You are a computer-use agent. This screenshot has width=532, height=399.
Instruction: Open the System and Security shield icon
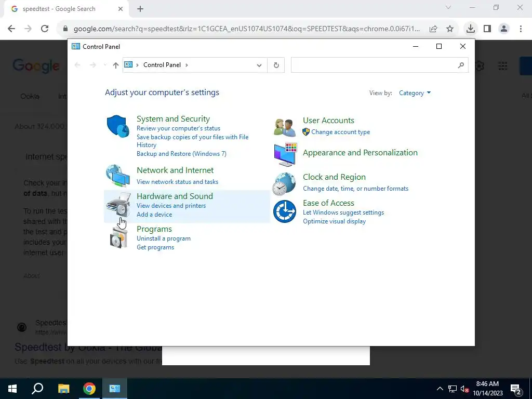118,126
